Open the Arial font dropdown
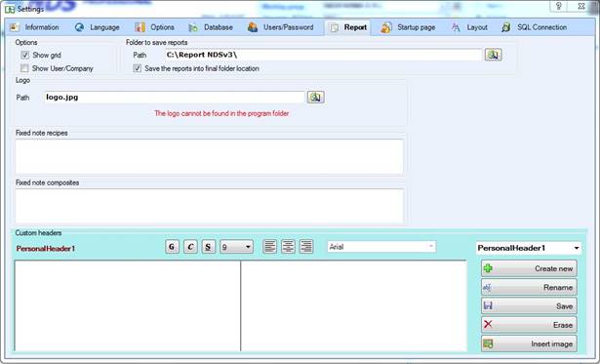600x364 pixels. (381, 247)
